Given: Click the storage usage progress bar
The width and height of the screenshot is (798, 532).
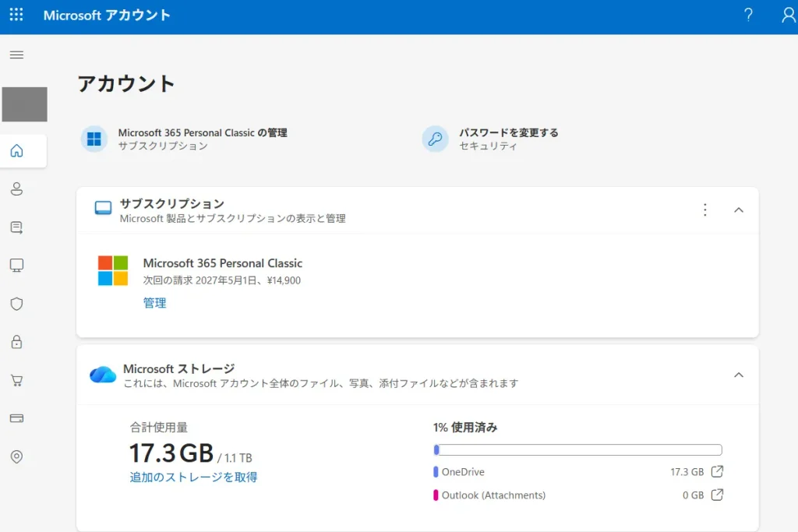Looking at the screenshot, I should [577, 449].
